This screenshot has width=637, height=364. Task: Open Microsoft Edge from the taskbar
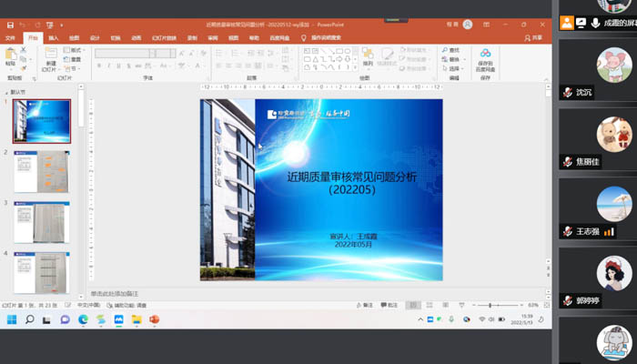click(83, 320)
